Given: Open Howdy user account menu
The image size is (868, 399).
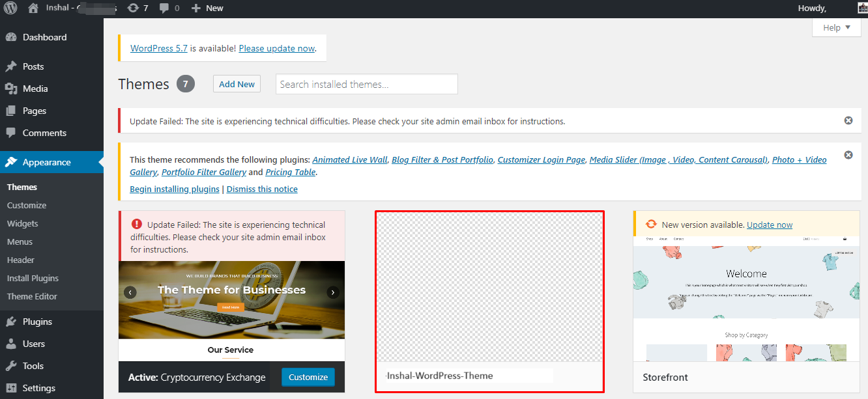Looking at the screenshot, I should click(x=812, y=8).
